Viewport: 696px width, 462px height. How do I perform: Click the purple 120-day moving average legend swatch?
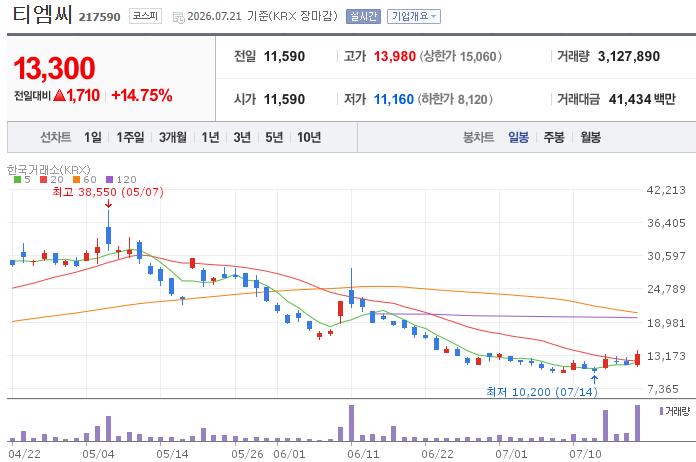click(110, 180)
